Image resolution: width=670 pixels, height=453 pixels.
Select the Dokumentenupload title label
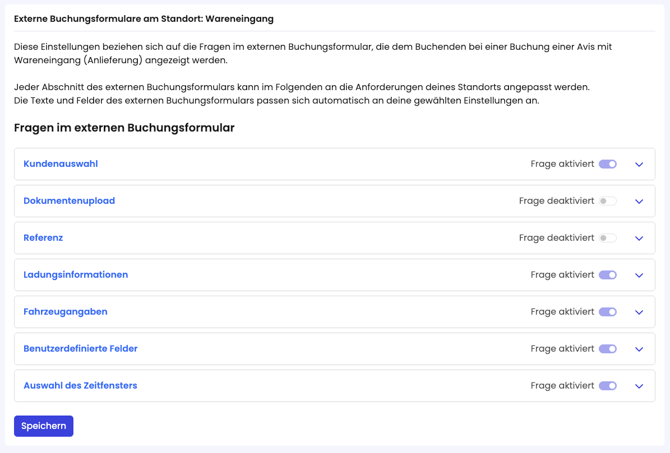pyautogui.click(x=69, y=201)
